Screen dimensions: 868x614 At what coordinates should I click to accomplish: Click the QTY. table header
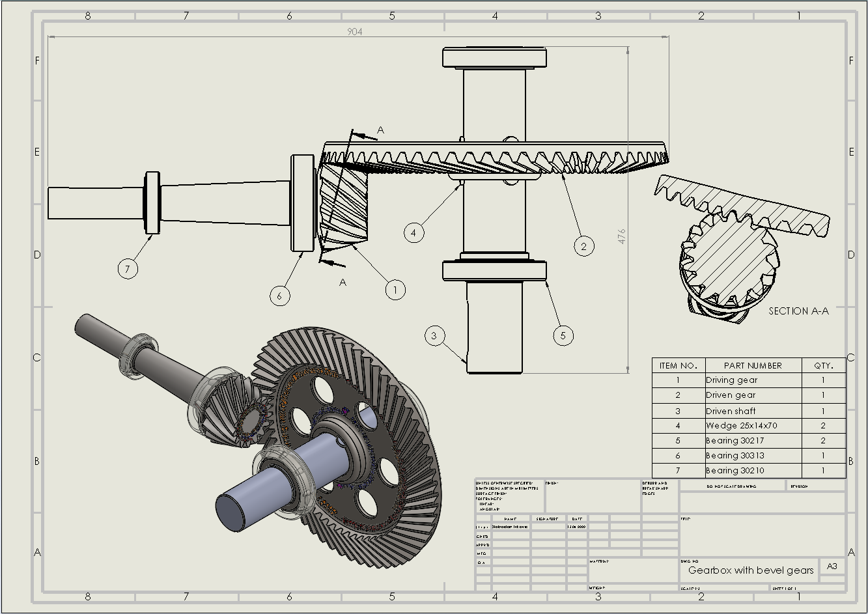[x=823, y=365]
